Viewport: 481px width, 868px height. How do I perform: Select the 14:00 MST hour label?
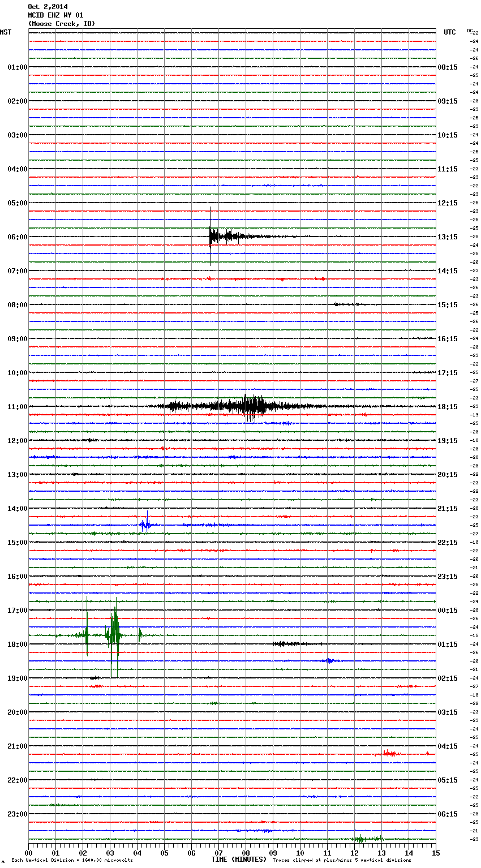17,509
